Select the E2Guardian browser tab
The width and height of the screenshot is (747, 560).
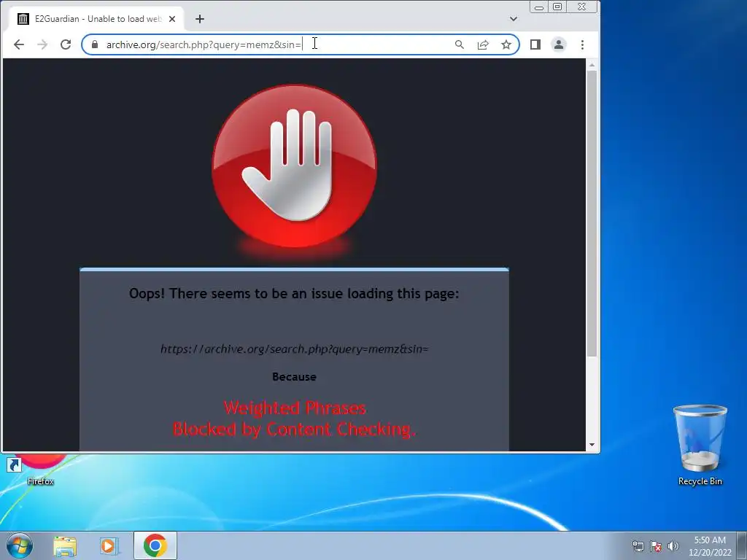pos(97,19)
